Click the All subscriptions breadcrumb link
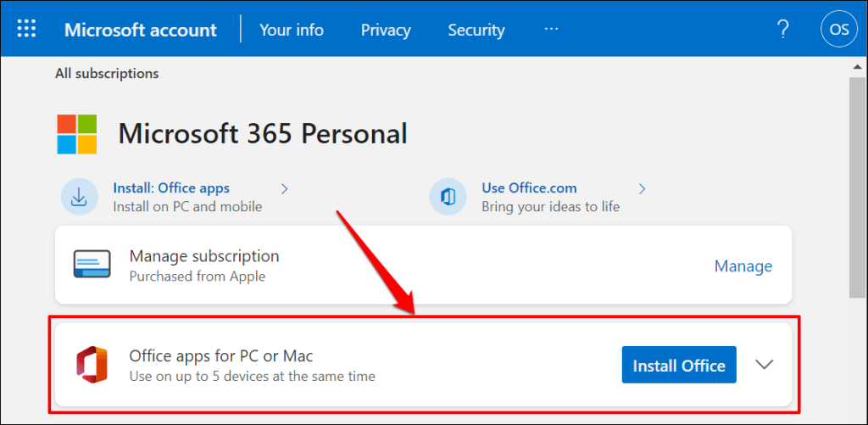This screenshot has width=868, height=425. 107,74
